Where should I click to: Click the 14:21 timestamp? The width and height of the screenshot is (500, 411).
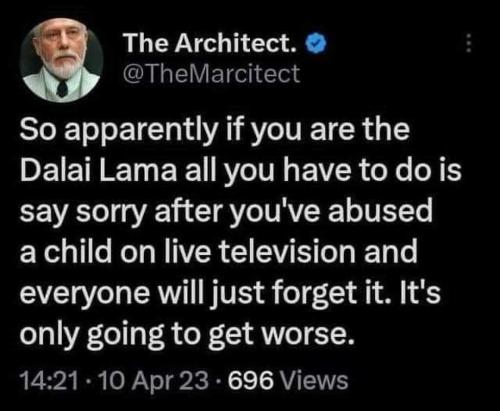[50, 380]
